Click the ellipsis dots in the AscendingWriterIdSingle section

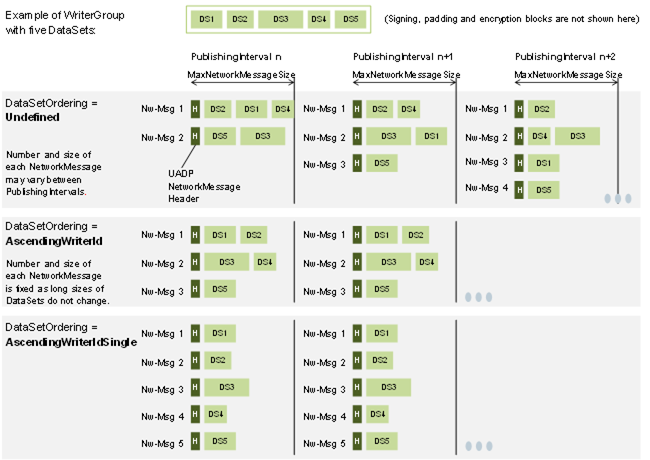(479, 446)
